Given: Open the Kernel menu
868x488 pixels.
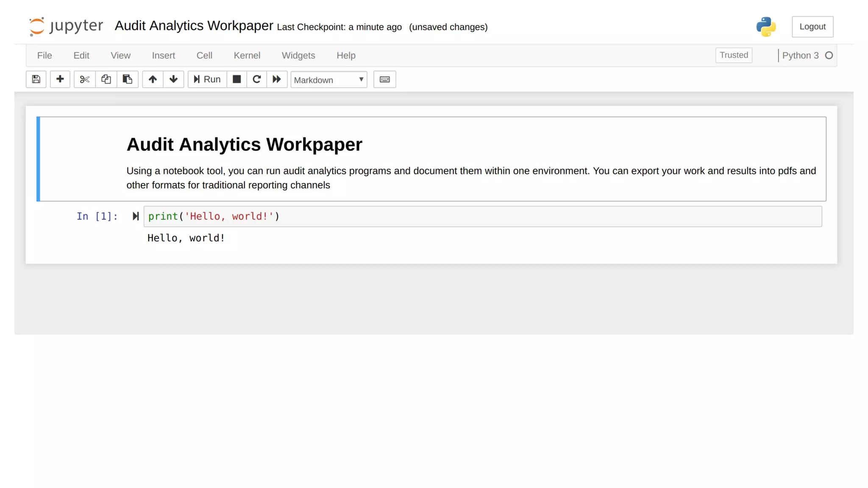Looking at the screenshot, I should [x=247, y=55].
